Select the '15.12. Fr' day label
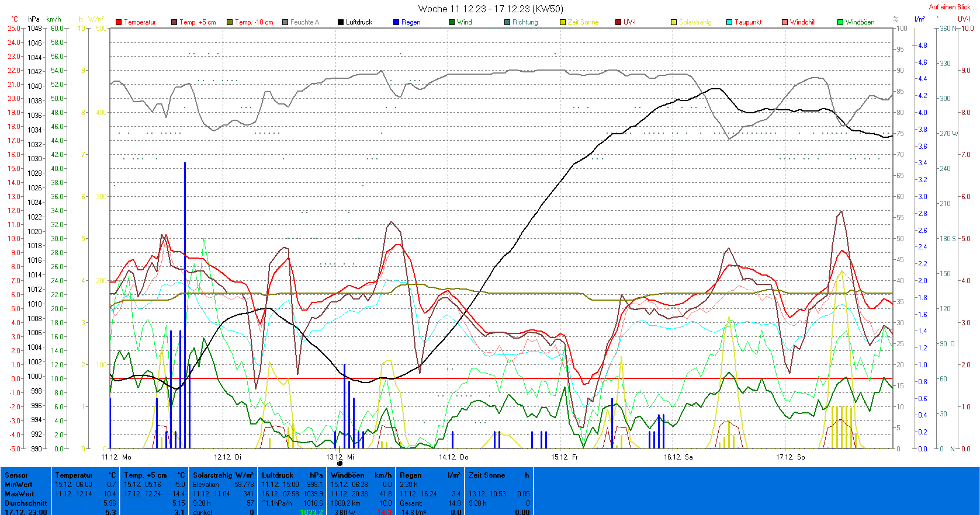The height and width of the screenshot is (515, 980). [565, 457]
